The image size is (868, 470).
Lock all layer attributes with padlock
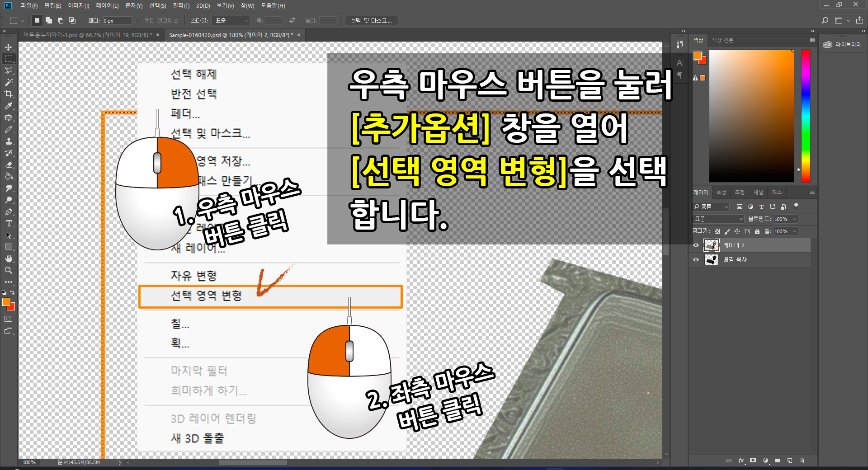[x=757, y=231]
